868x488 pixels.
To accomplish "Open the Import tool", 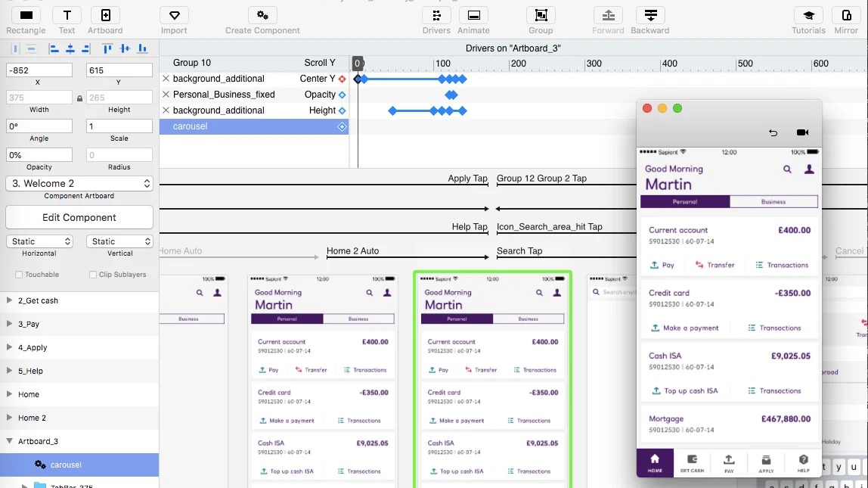I will (174, 15).
